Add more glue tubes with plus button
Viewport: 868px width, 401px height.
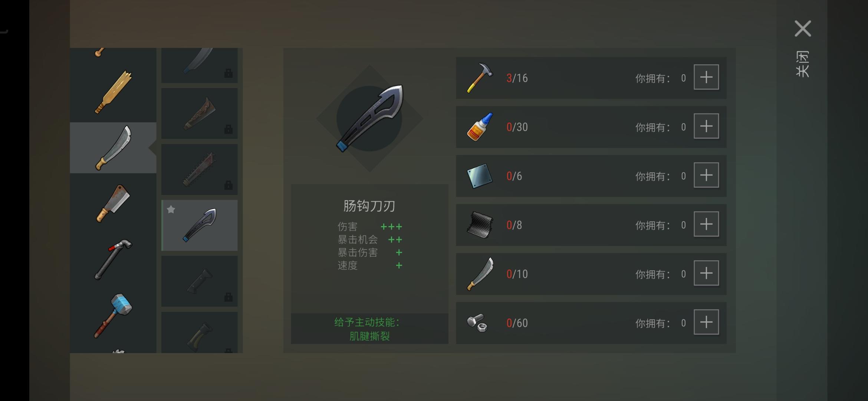[x=706, y=126]
